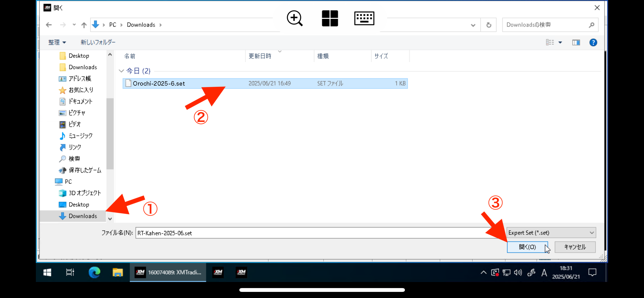The image size is (644, 298).
Task: Select ドキュメント in navigation pane
Action: [80, 101]
